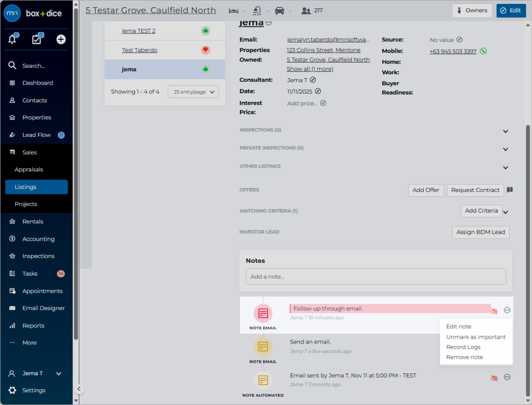Image resolution: width=532 pixels, height=405 pixels.
Task: Call the +63 945 503 3397 mobile link
Action: click(453, 51)
